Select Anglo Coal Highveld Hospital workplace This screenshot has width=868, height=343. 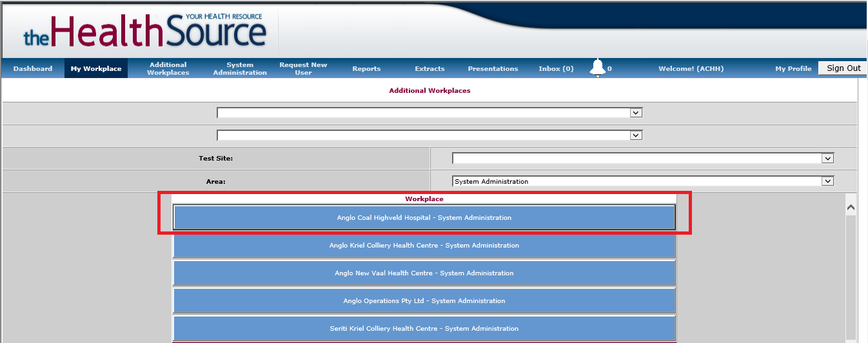tap(424, 217)
